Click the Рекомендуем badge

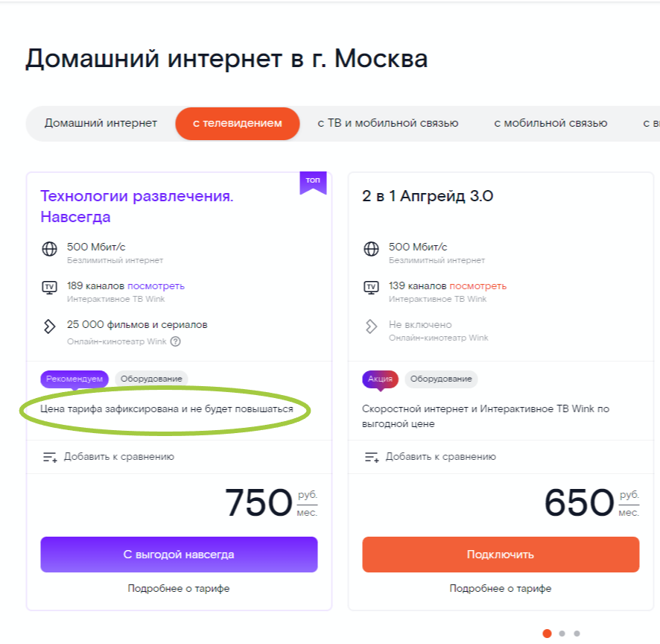[74, 379]
